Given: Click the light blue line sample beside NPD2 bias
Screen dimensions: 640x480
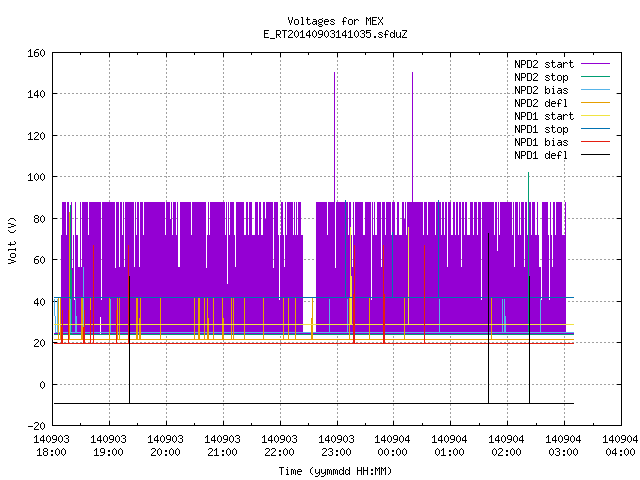Looking at the screenshot, I should (x=595, y=90).
